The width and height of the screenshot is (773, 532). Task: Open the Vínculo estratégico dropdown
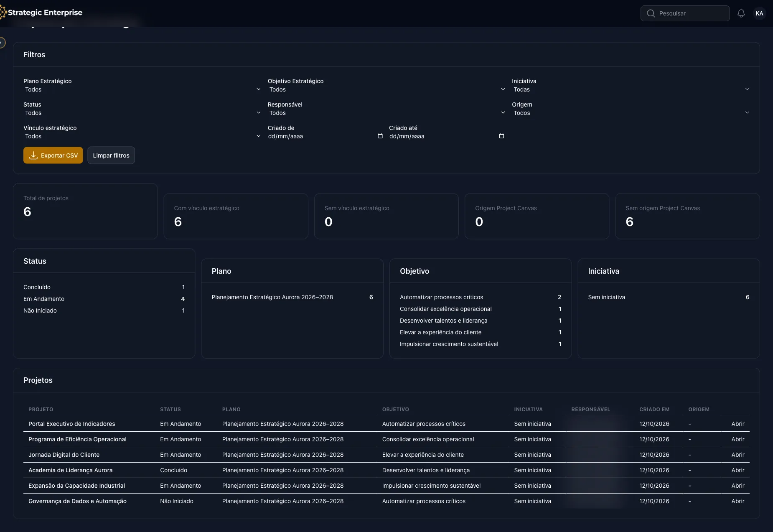[142, 136]
